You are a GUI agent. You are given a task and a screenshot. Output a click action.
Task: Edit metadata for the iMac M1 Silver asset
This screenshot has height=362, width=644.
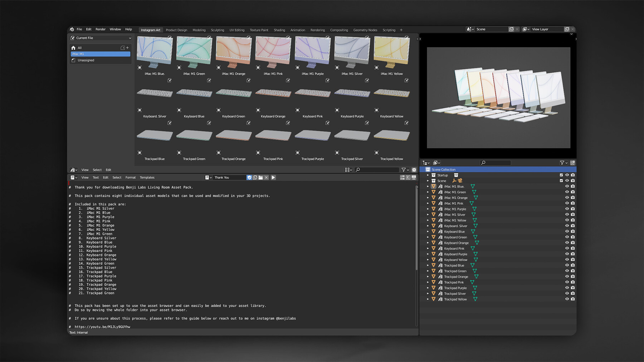point(367,80)
